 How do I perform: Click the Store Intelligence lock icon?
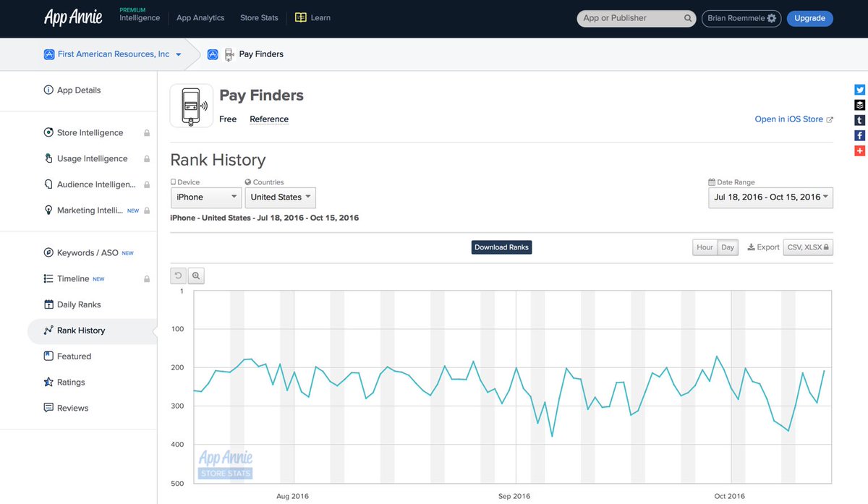[x=147, y=133]
